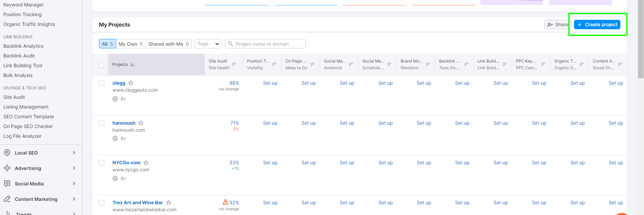Screen dimensions: 644x215
Task: Open Keyword Manager in sidebar
Action: point(24,5)
